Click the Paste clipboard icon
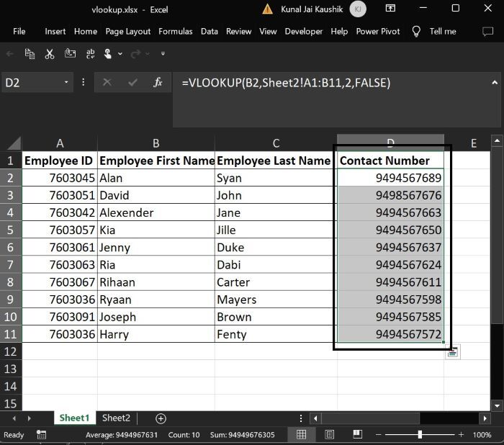Image resolution: width=504 pixels, height=445 pixels. click(x=70, y=53)
